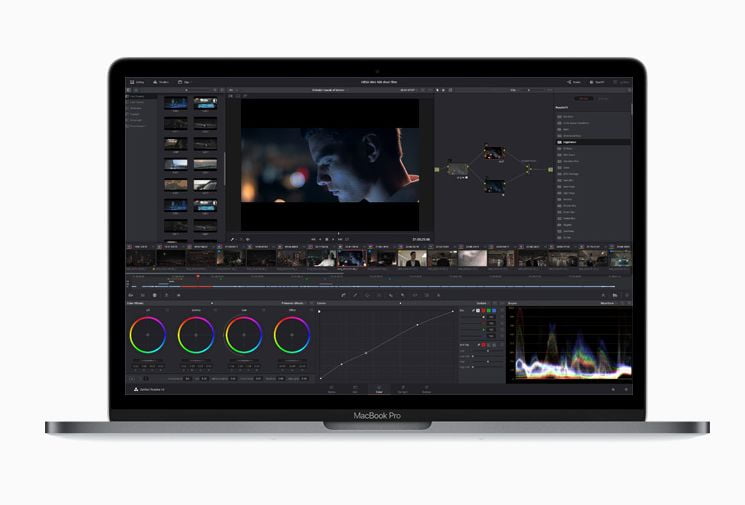Toggle the OpenFX panel button
The height and width of the screenshot is (505, 745).
click(x=597, y=82)
